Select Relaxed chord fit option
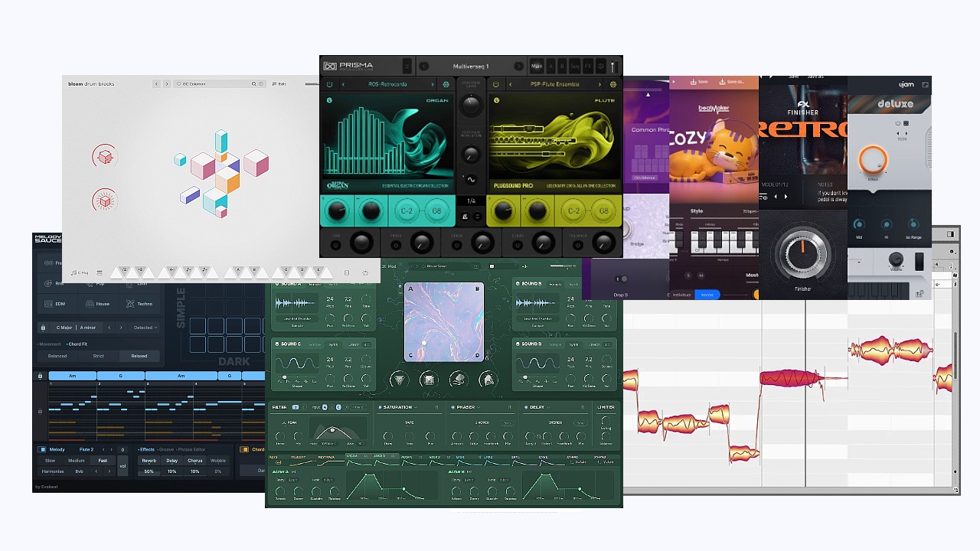This screenshot has width=980, height=551. 139,356
